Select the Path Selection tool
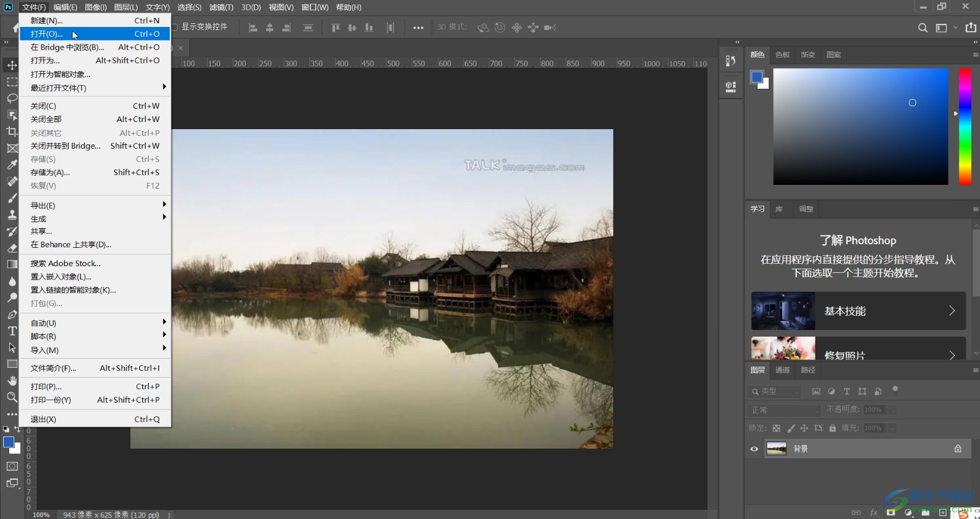This screenshot has width=980, height=519. coord(12,348)
